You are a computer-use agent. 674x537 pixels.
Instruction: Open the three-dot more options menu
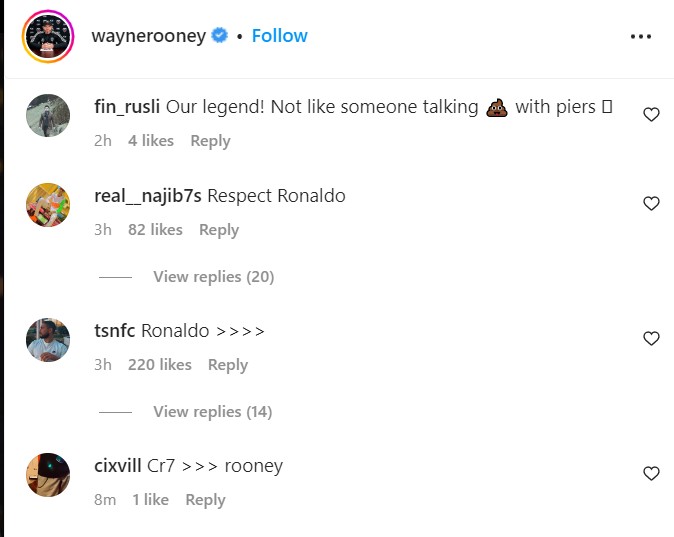tap(640, 37)
